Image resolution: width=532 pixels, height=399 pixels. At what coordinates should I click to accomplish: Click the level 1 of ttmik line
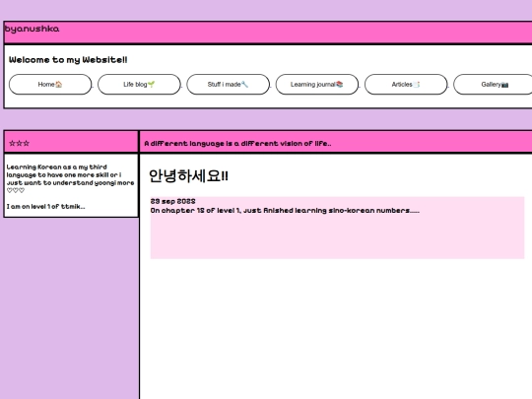coord(45,206)
